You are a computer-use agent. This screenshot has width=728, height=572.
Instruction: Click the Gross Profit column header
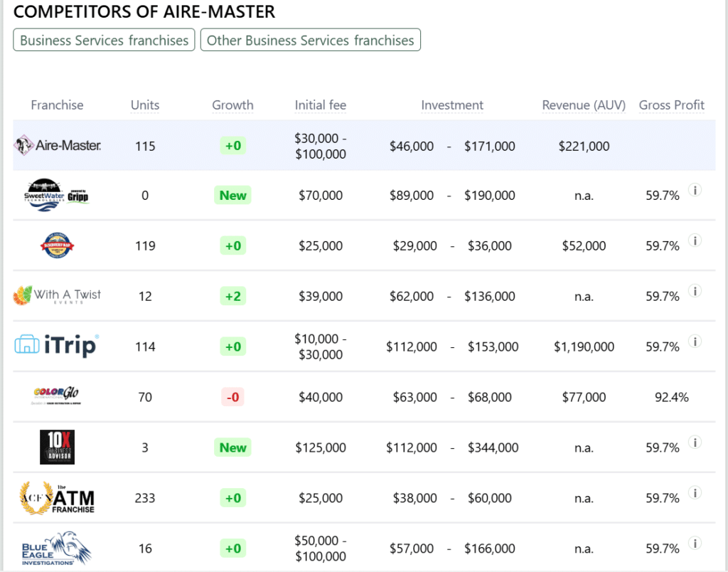(671, 105)
